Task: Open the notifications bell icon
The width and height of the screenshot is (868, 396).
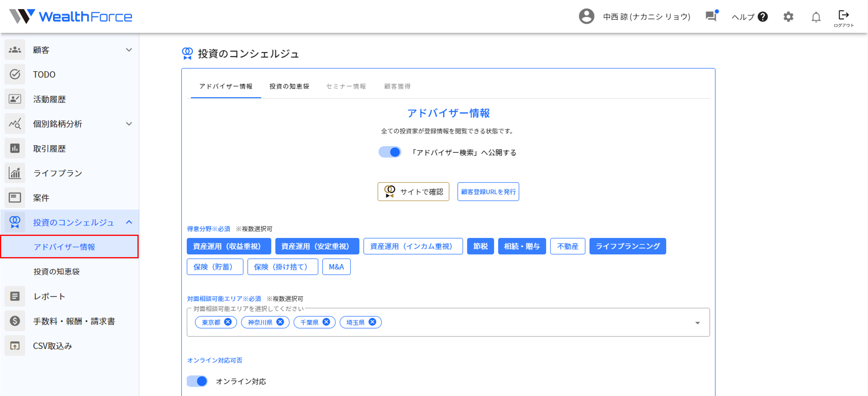Action: tap(816, 17)
